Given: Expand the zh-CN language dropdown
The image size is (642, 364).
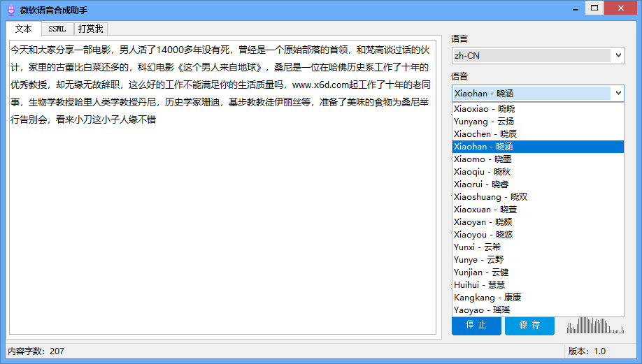Looking at the screenshot, I should click(618, 55).
